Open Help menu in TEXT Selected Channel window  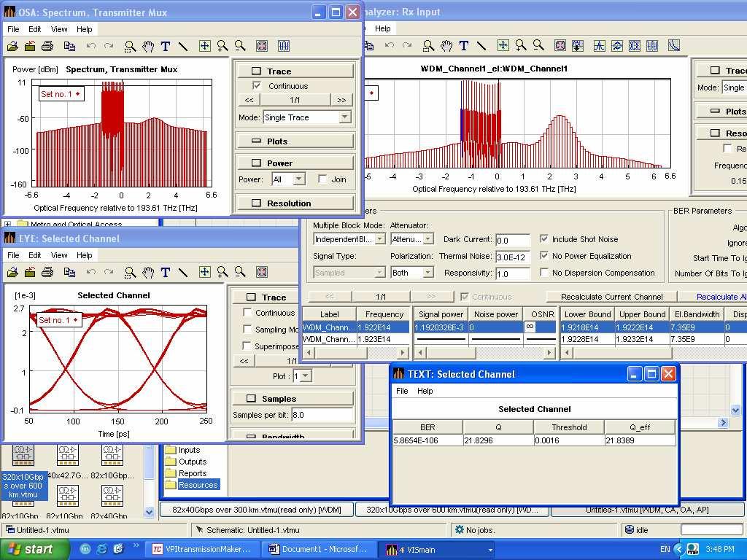pyautogui.click(x=425, y=391)
